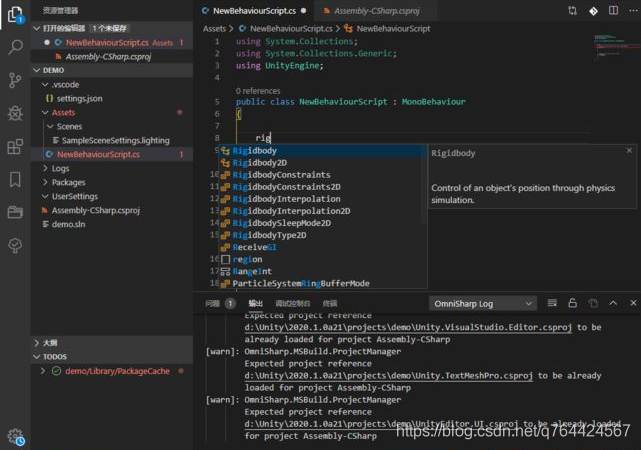Collapse the UserSettings folder

pyautogui.click(x=45, y=196)
